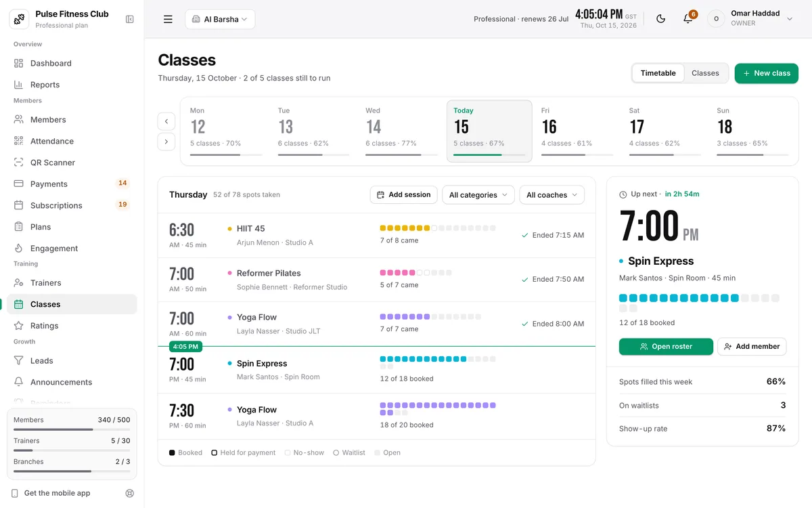Expand All coaches filter
Viewport: 812px width, 508px height.
point(551,195)
